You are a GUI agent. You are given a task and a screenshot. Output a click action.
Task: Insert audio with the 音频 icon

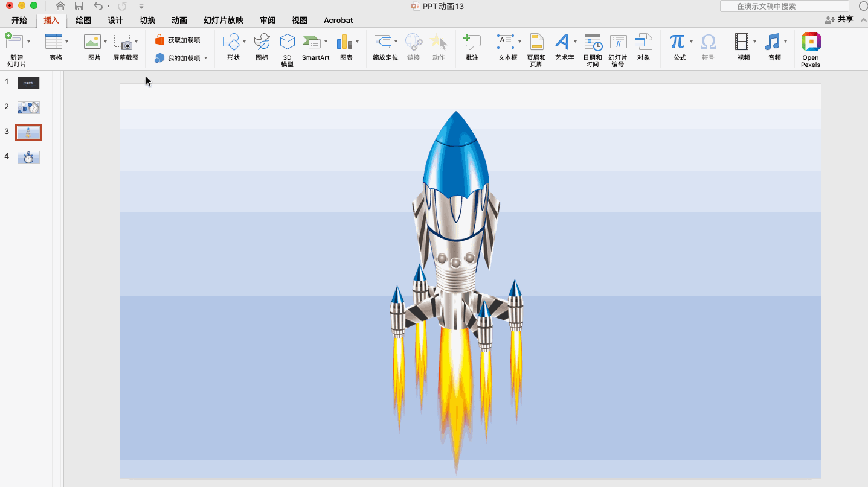[x=773, y=42]
